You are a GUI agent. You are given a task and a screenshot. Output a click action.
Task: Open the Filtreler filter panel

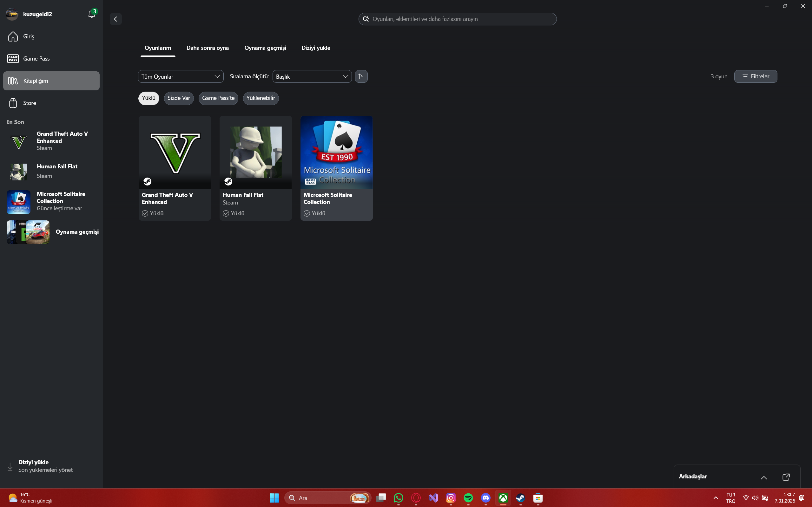755,76
